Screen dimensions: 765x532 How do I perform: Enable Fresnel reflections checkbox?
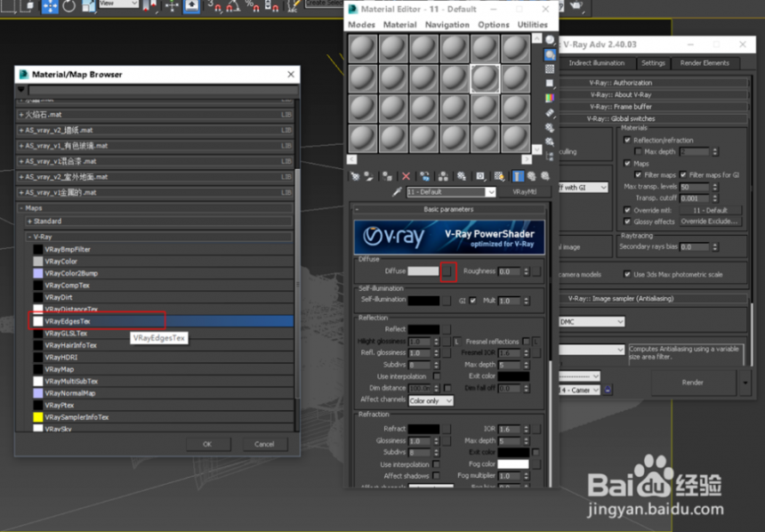pyautogui.click(x=526, y=341)
